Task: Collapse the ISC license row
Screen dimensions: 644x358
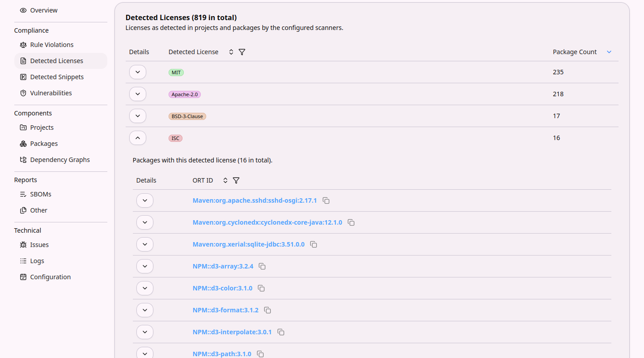Action: (138, 138)
